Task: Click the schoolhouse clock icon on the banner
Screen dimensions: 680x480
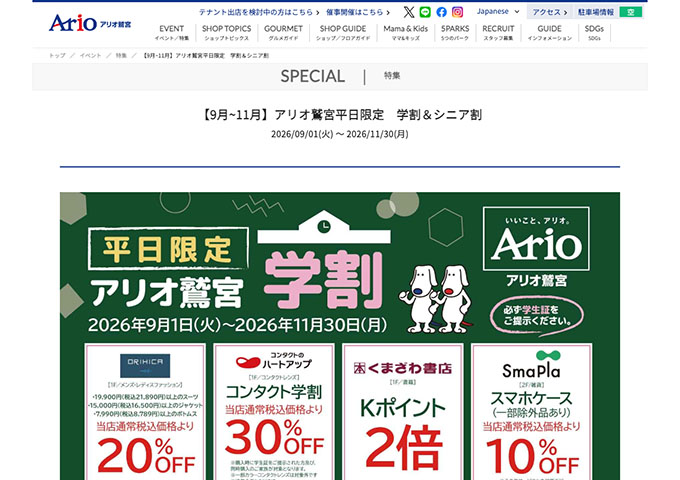Action: (x=324, y=227)
